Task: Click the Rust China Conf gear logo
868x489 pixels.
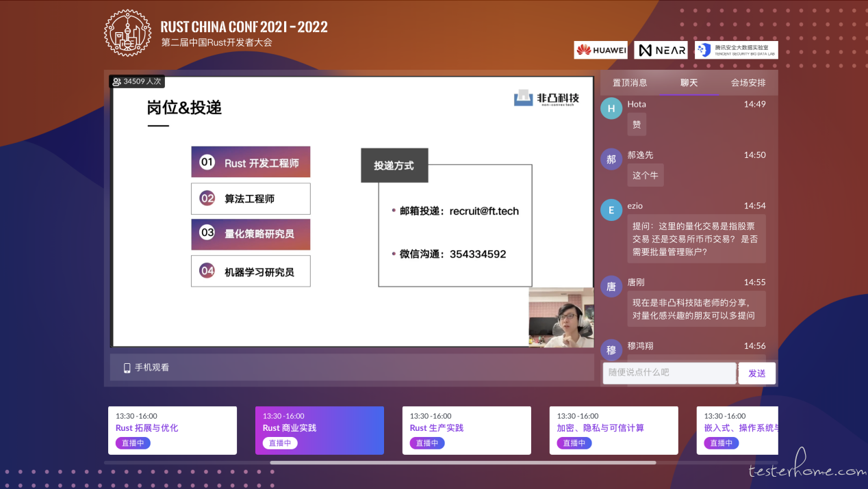Action: (x=128, y=34)
